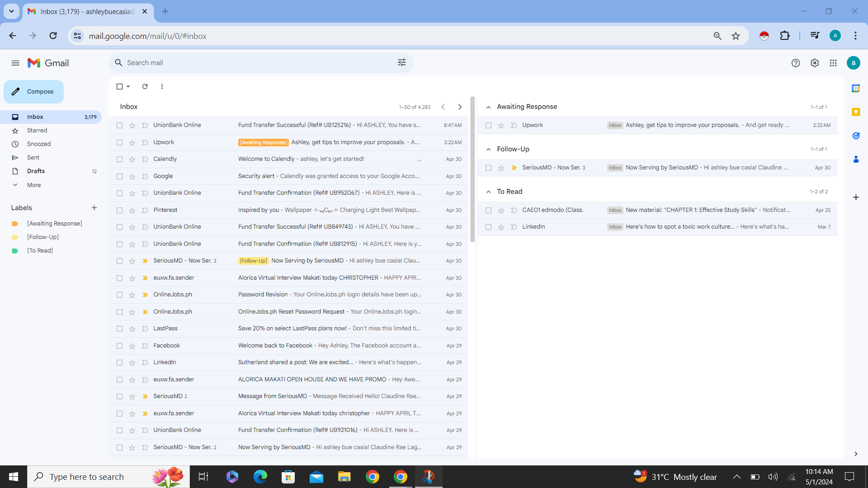Collapse the Awaiting Response section

[x=488, y=107]
